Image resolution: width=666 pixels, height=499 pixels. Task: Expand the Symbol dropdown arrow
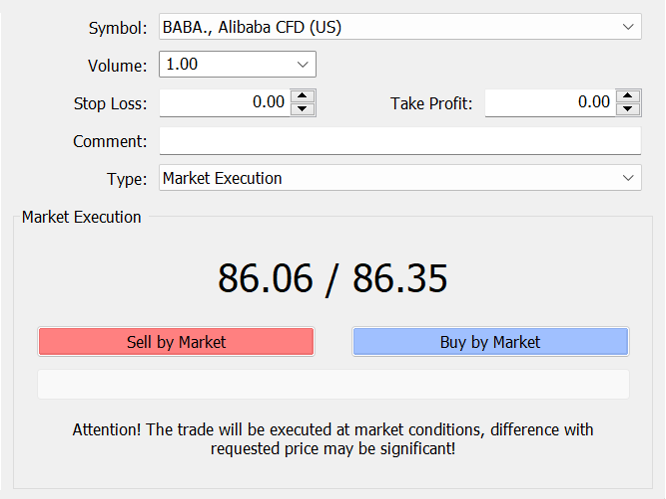(628, 27)
